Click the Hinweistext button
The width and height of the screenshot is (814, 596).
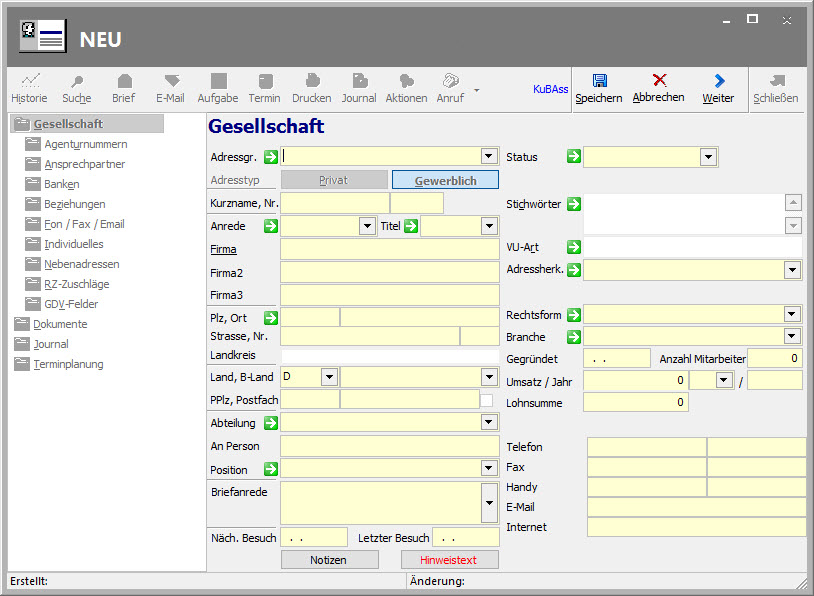pyautogui.click(x=449, y=560)
